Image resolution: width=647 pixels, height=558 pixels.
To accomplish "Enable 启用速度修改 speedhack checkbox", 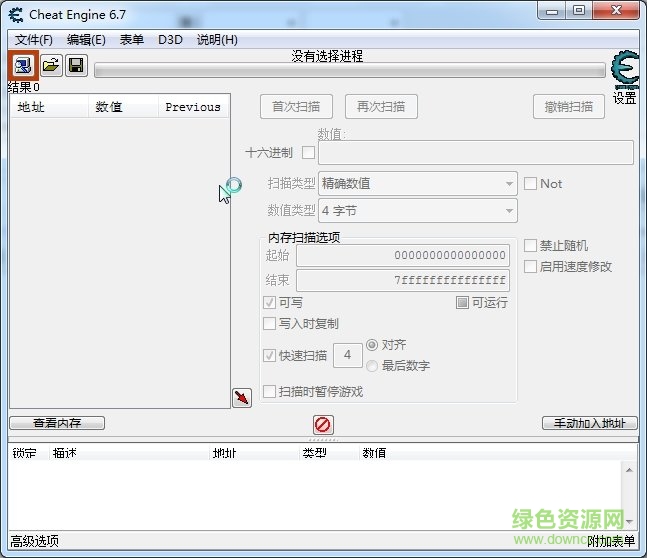I will [530, 266].
